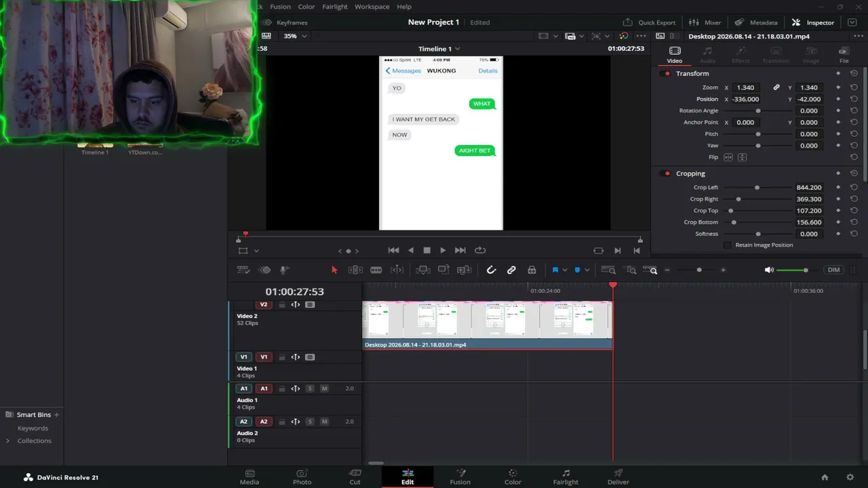Open Project Settings gear icon

click(x=850, y=477)
